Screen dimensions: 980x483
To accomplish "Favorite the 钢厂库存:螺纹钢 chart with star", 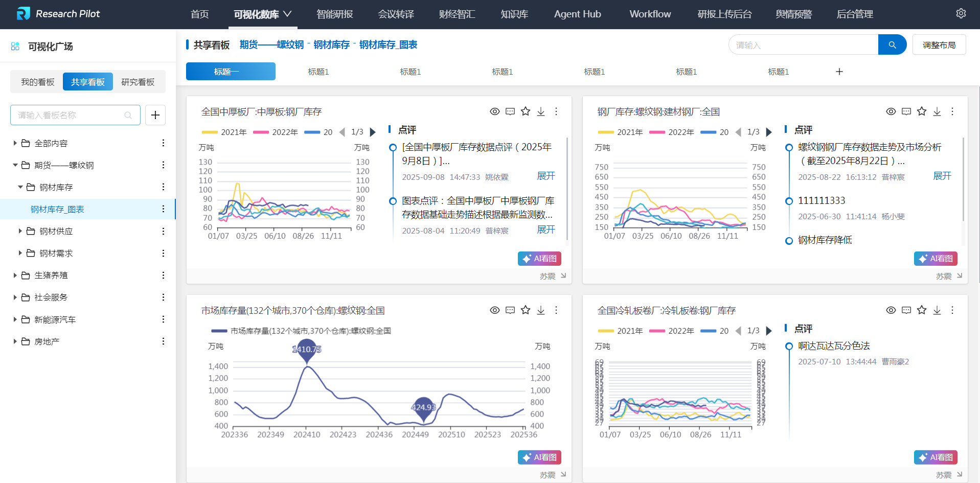I will click(x=922, y=111).
